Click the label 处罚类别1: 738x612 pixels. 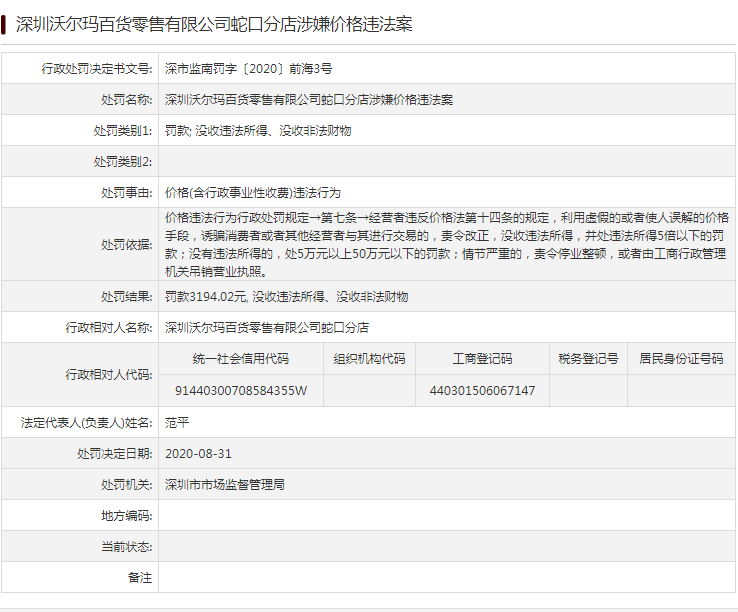tap(123, 131)
